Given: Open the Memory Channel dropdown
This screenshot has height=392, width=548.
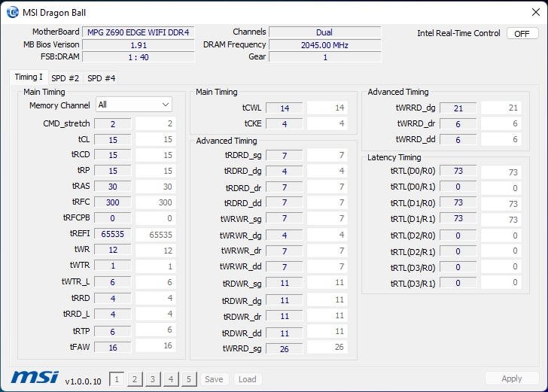Looking at the screenshot, I should [x=134, y=105].
